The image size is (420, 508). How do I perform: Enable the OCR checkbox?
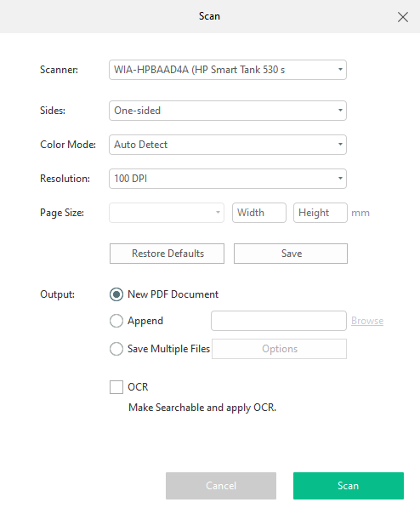[x=116, y=387]
